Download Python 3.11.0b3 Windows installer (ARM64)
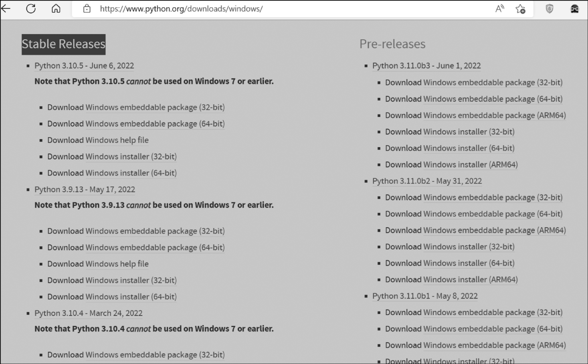588x364 pixels. coord(471,165)
